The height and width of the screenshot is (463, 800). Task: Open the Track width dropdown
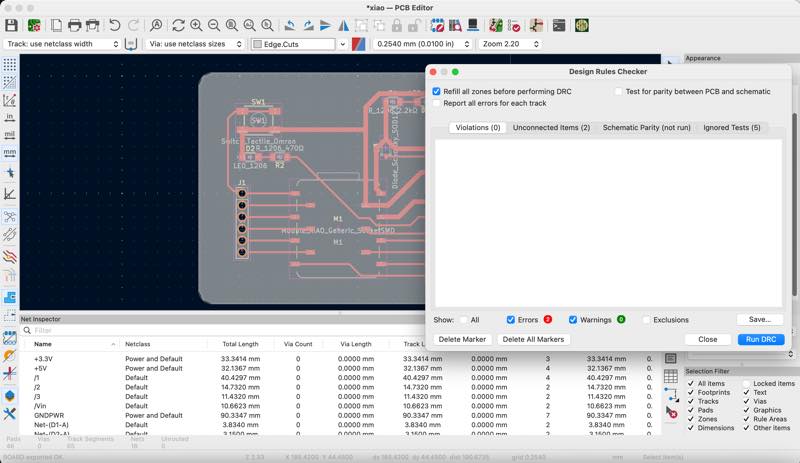62,44
